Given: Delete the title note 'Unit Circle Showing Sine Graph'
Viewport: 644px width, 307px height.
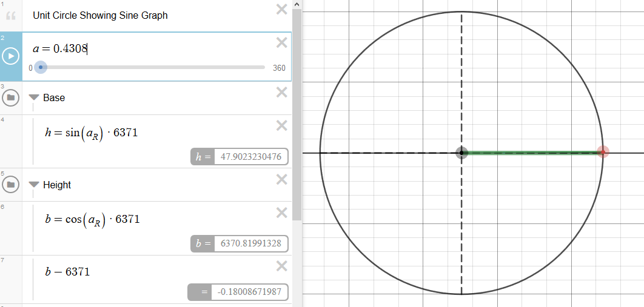Looking at the screenshot, I should (282, 10).
